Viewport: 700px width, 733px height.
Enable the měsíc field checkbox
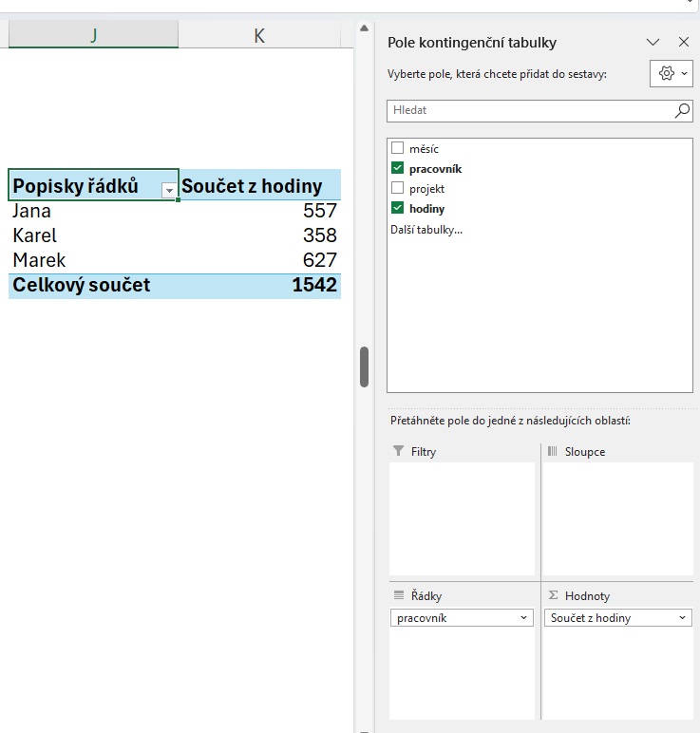point(398,149)
